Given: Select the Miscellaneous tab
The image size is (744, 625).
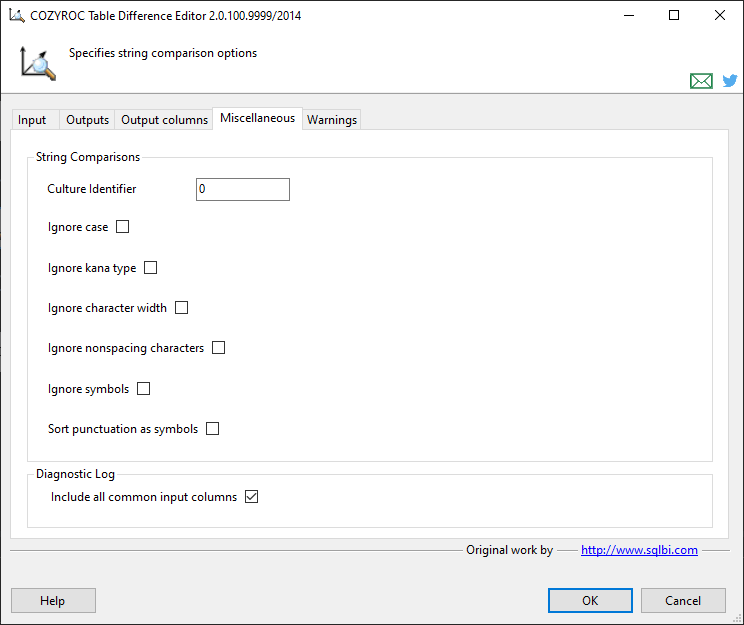Looking at the screenshot, I should (x=258, y=118).
